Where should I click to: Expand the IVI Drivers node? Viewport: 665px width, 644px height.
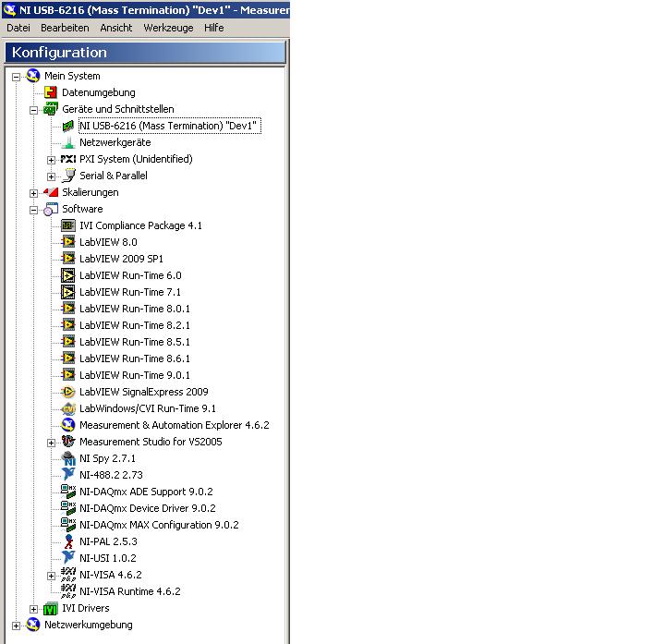33,609
